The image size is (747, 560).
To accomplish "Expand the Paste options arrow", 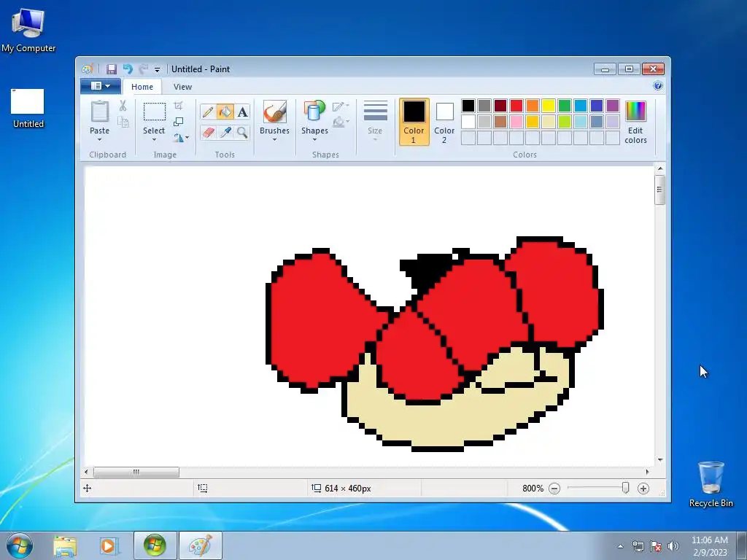I will pos(99,139).
